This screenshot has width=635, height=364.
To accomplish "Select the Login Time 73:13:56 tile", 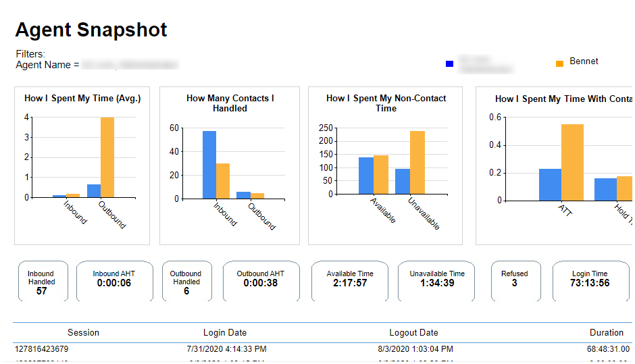I will pos(591,281).
